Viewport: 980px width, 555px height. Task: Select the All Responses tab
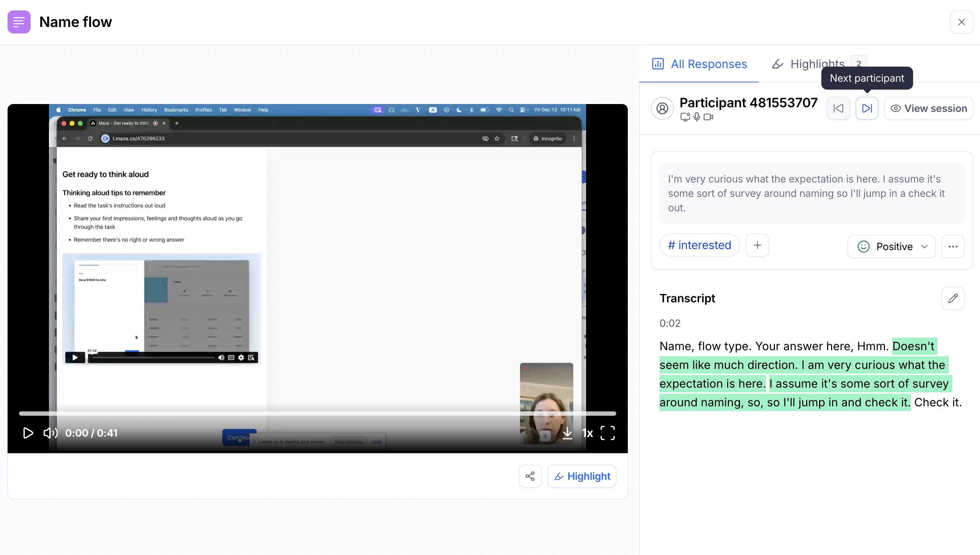(x=700, y=64)
